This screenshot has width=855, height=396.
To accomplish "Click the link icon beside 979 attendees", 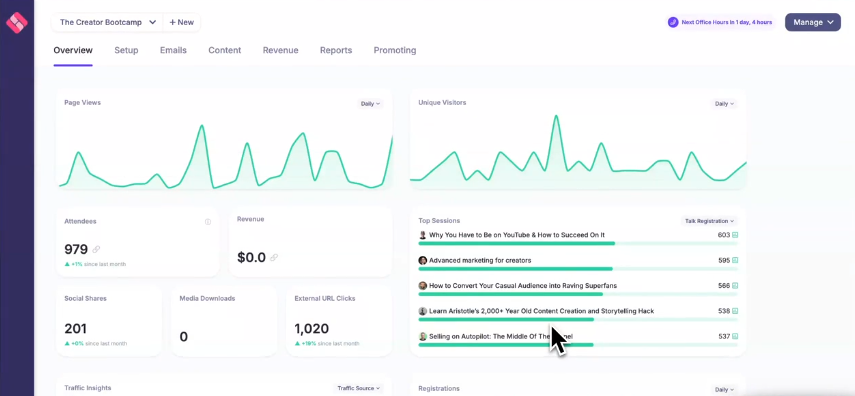I will [x=97, y=249].
